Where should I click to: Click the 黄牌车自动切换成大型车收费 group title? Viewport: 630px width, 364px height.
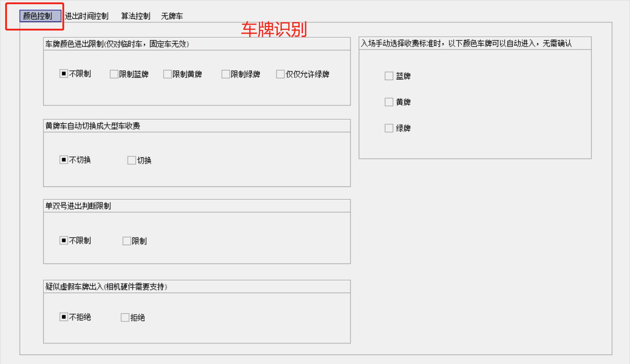(x=93, y=126)
